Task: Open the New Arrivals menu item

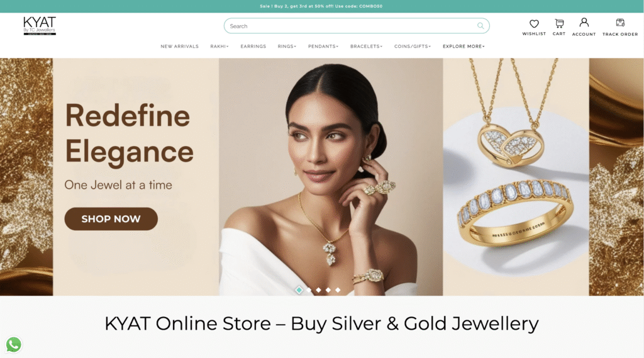Action: tap(179, 47)
